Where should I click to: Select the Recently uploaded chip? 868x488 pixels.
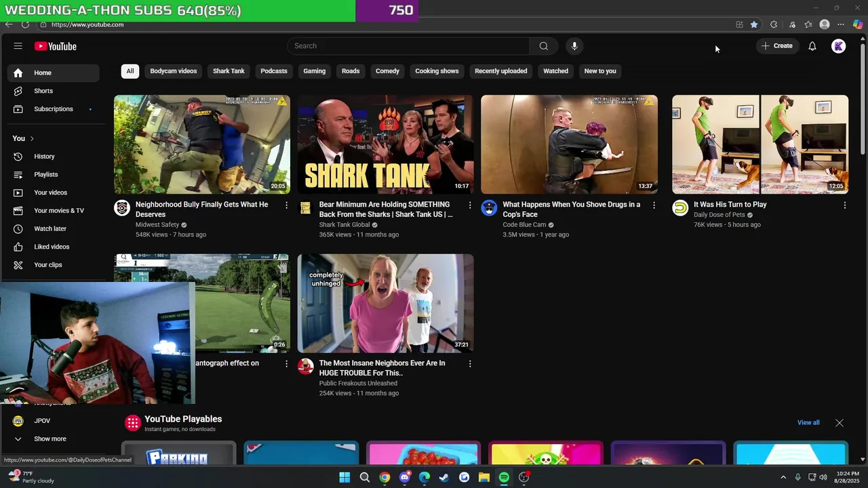[x=501, y=71]
